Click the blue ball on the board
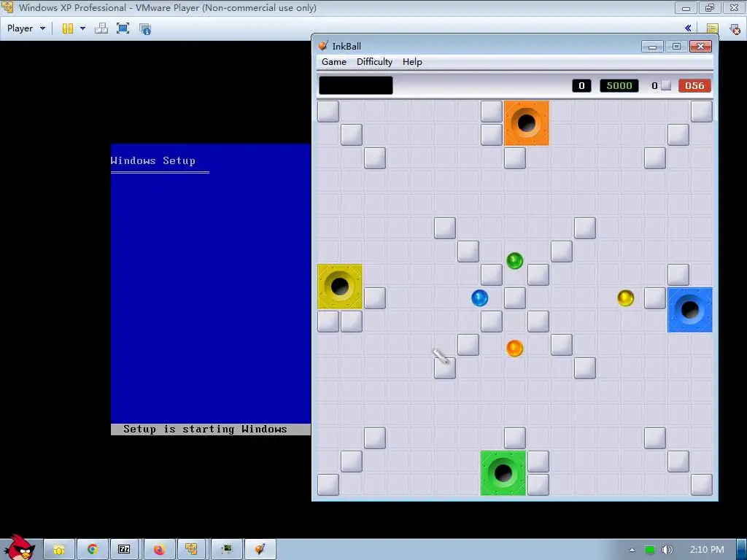The image size is (747, 560). (x=480, y=298)
